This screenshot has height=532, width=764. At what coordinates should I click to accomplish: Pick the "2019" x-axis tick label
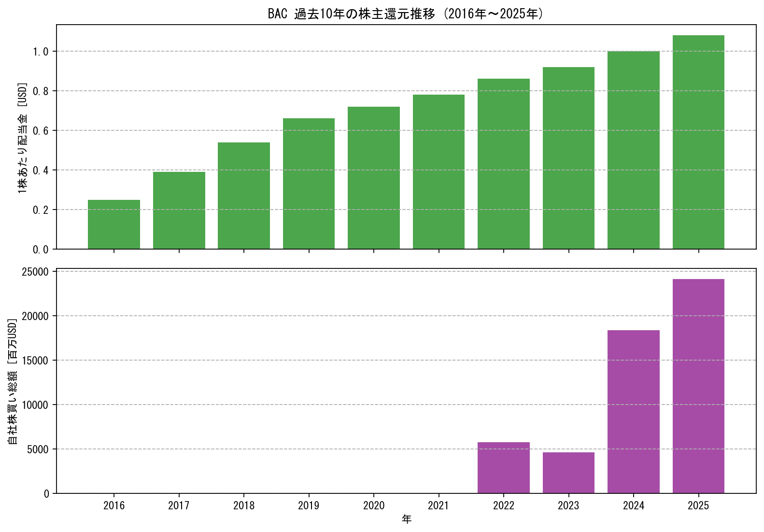(x=309, y=505)
